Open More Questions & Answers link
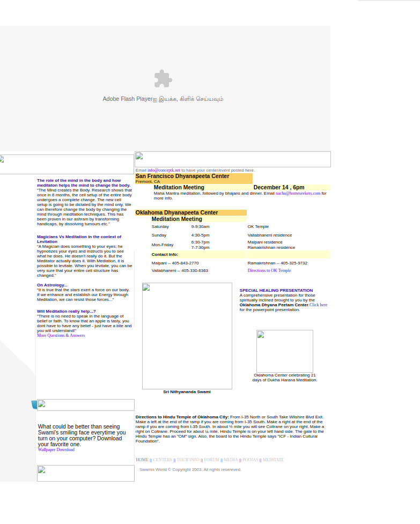 (61, 336)
